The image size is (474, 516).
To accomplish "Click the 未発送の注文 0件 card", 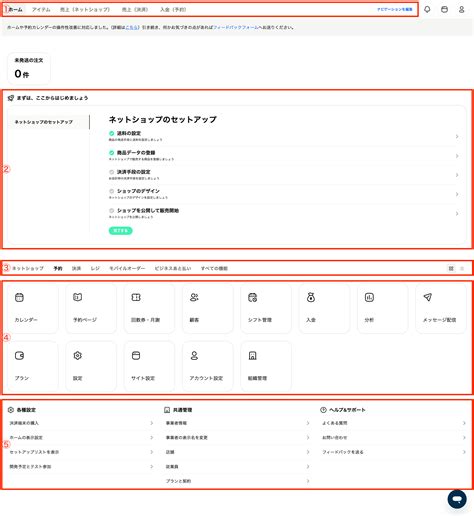I will (29, 68).
